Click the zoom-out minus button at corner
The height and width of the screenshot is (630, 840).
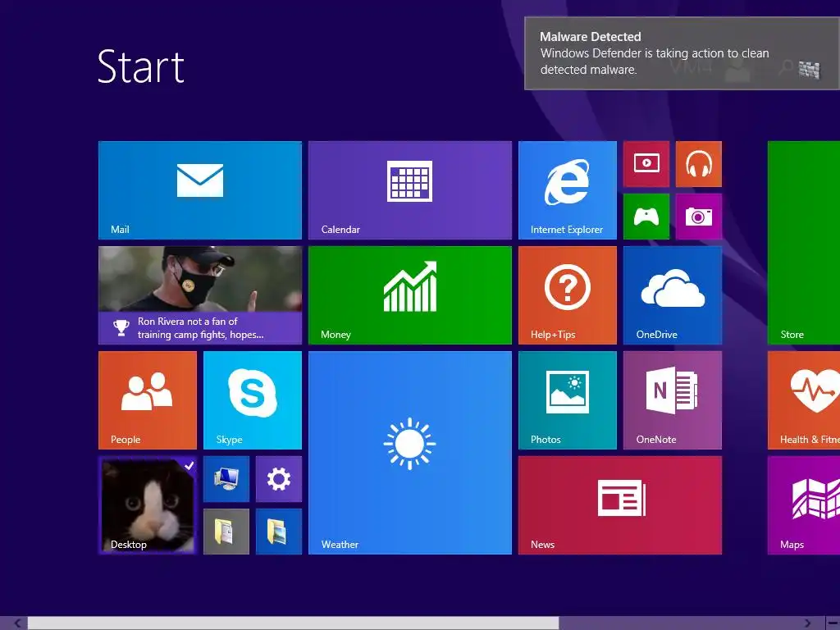832,623
